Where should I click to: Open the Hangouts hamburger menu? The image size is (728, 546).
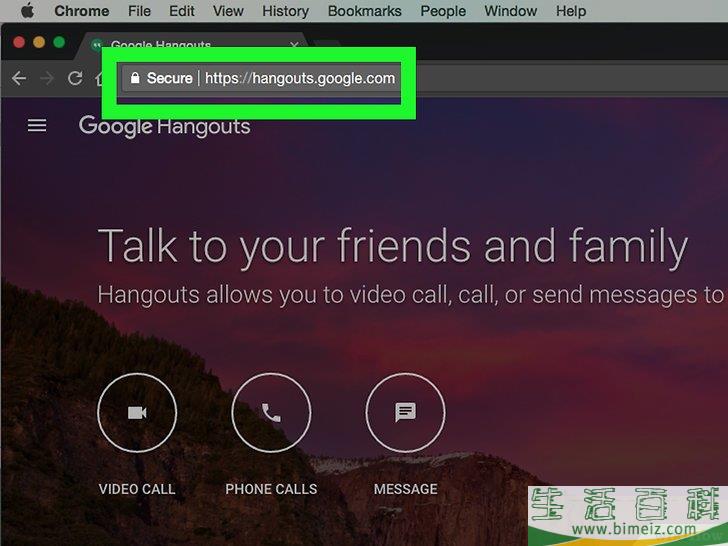37,125
